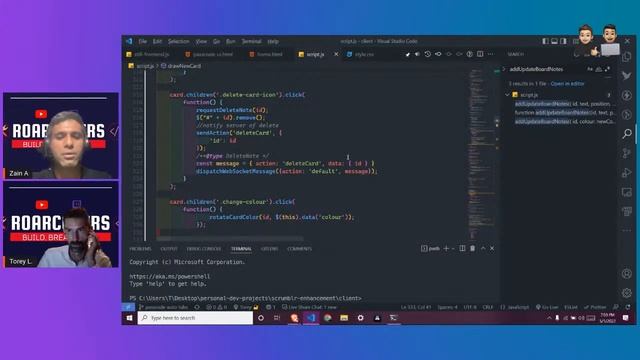Collapse the script.js search results group
This screenshot has height=360, width=640.
click(507, 95)
